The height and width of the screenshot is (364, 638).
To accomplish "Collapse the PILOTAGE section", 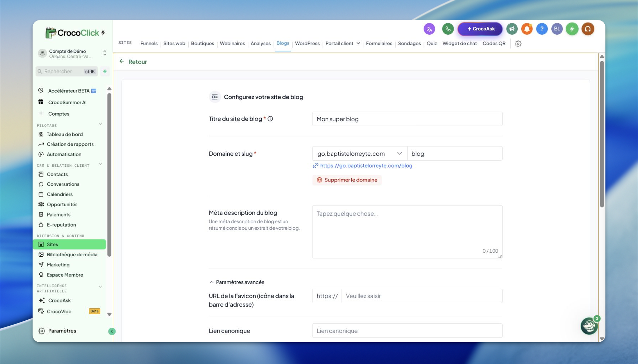I will (x=100, y=124).
